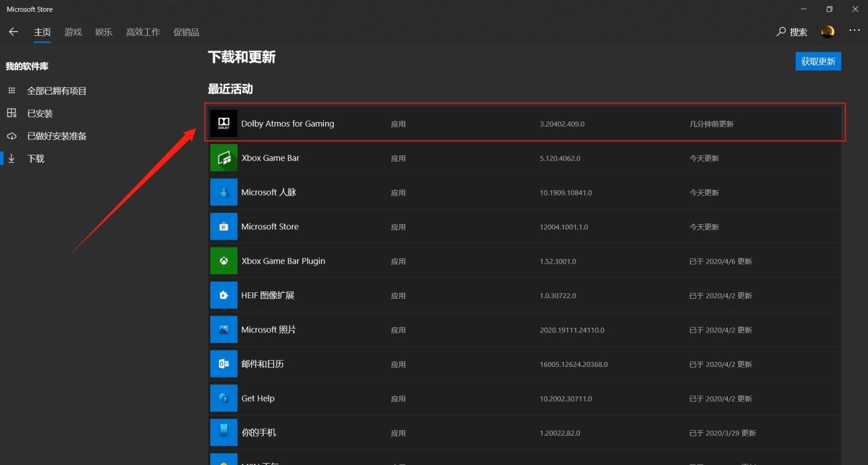Click the Dolby Atmos for Gaming app icon
Viewport: 868px width, 465px height.
tap(224, 123)
